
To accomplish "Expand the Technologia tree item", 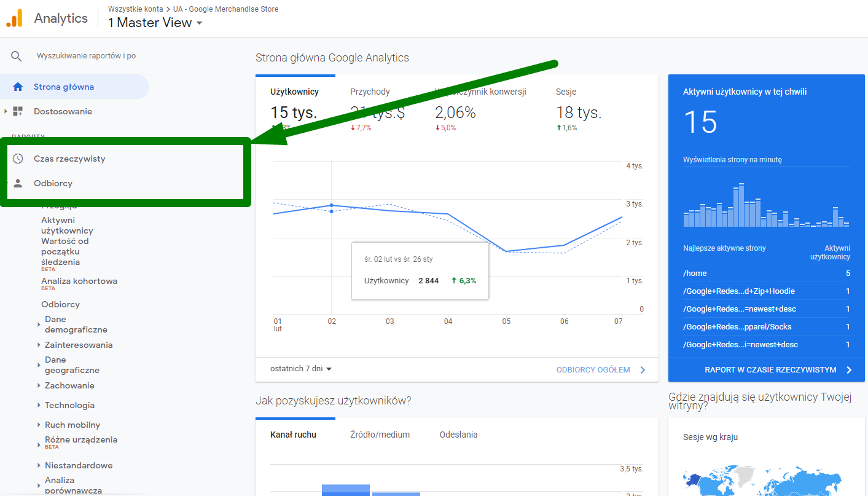I will pyautogui.click(x=39, y=405).
